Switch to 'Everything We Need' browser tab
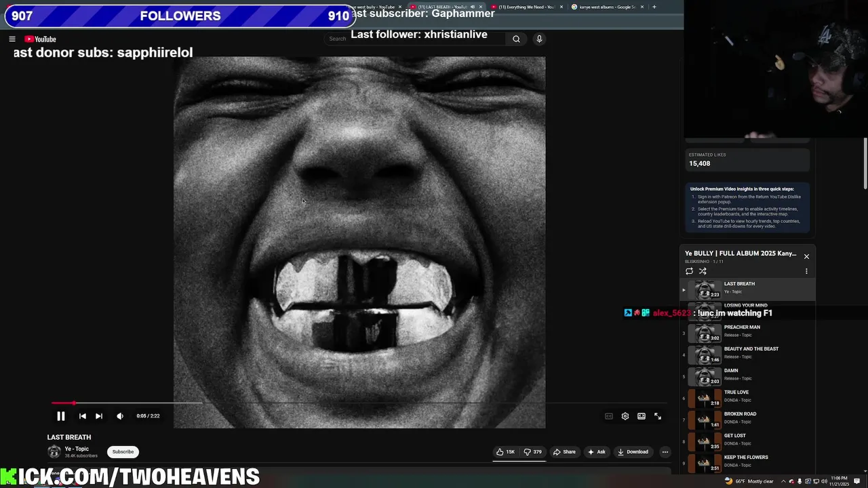868x488 pixels. coord(526,7)
